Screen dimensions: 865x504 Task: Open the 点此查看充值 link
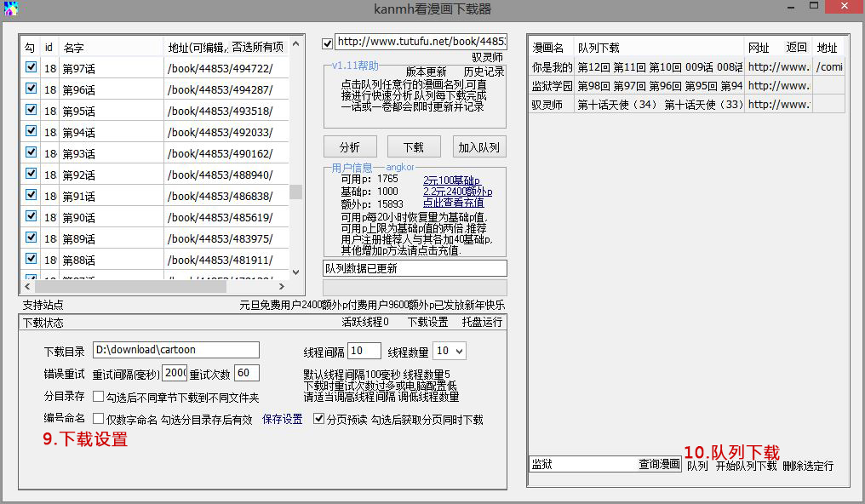(453, 203)
